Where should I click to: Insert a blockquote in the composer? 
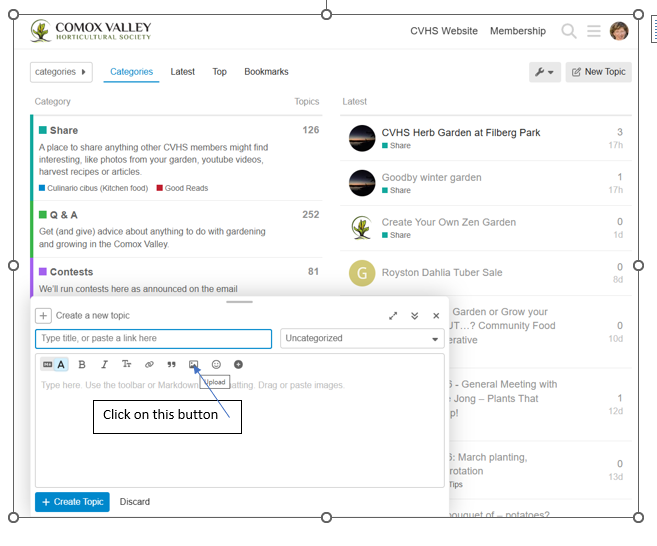171,365
